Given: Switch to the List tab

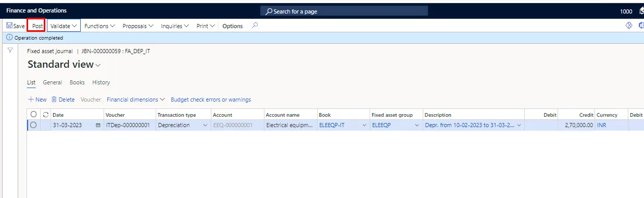Looking at the screenshot, I should point(31,82).
